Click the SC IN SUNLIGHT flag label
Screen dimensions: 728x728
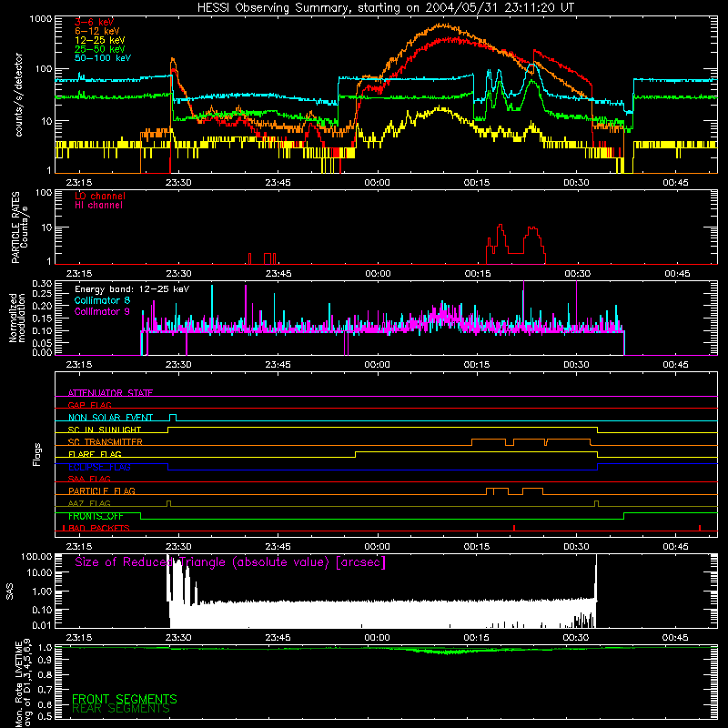click(105, 430)
